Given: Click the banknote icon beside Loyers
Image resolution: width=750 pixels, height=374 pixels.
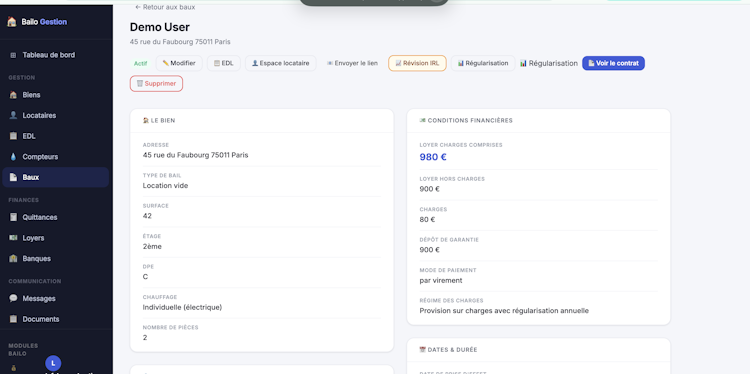Looking at the screenshot, I should coord(13,238).
